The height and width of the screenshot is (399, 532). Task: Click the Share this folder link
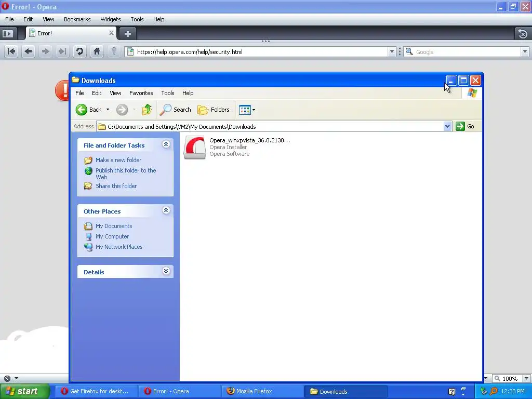click(x=116, y=186)
